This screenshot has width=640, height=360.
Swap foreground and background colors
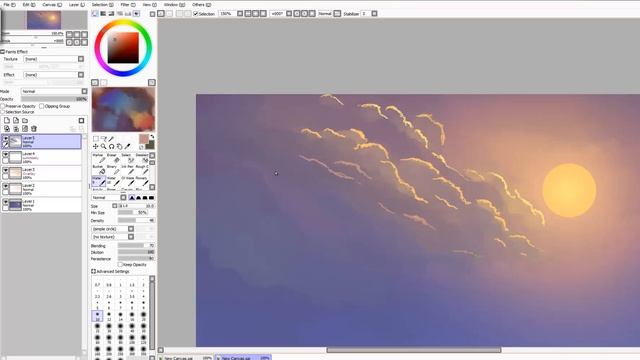pos(152,137)
